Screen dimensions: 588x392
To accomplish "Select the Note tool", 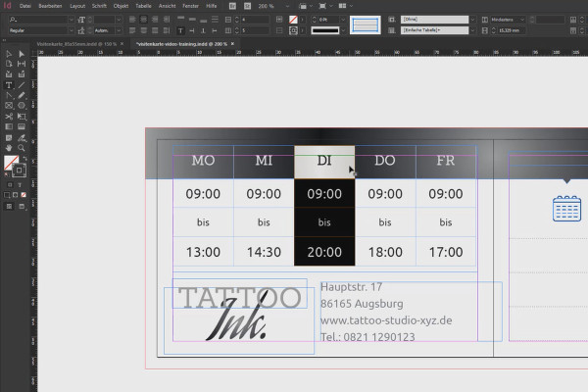I will click(x=9, y=137).
